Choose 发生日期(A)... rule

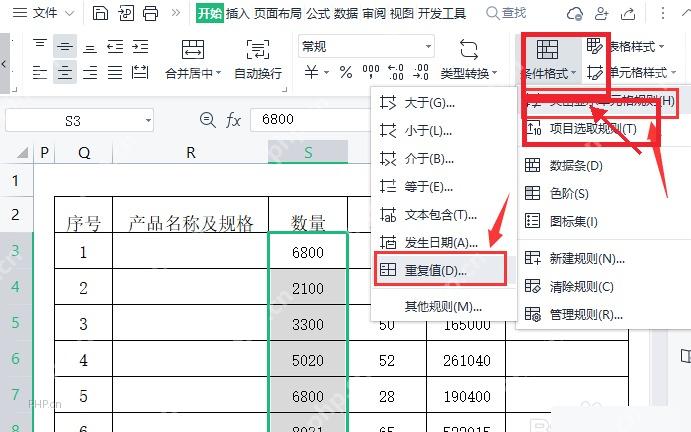[443, 242]
